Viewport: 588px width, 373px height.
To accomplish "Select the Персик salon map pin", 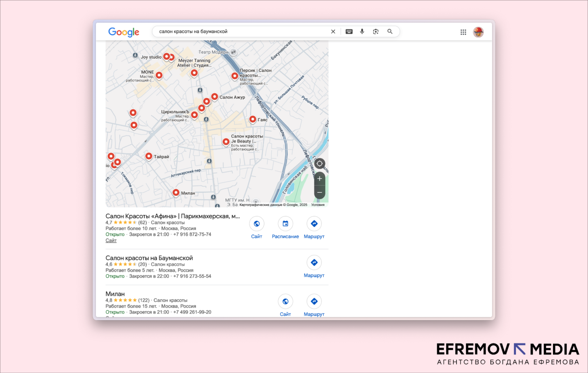I will (x=235, y=76).
